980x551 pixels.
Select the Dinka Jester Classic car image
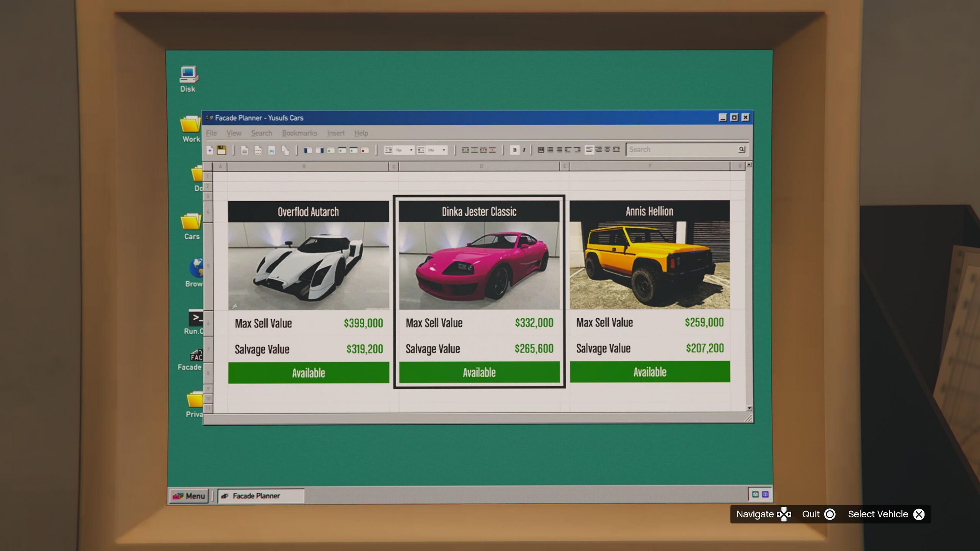tap(479, 265)
